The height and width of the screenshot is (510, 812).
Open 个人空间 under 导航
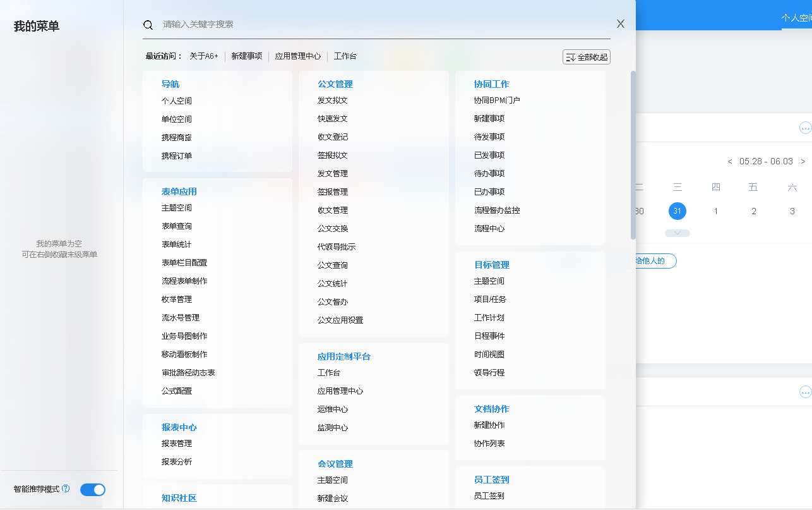click(177, 101)
